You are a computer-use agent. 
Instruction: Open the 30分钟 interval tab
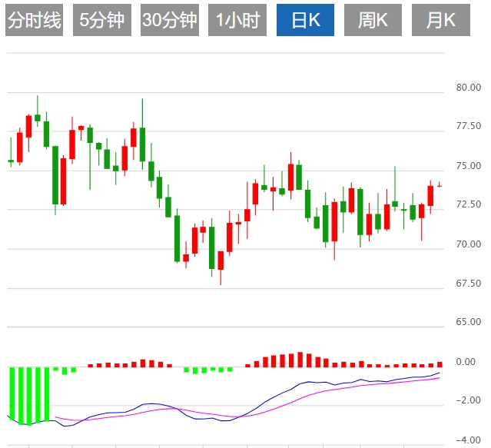coord(170,21)
